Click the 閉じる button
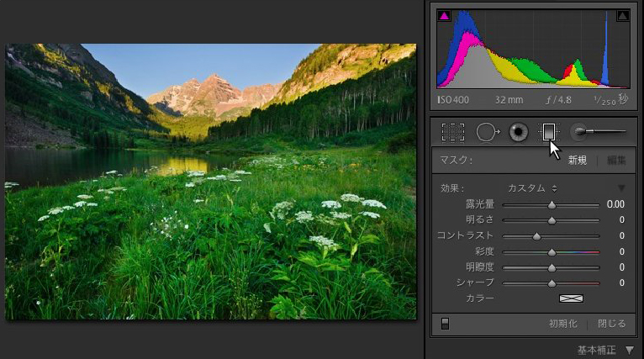Screen dimensions: 644x359 point(612,324)
